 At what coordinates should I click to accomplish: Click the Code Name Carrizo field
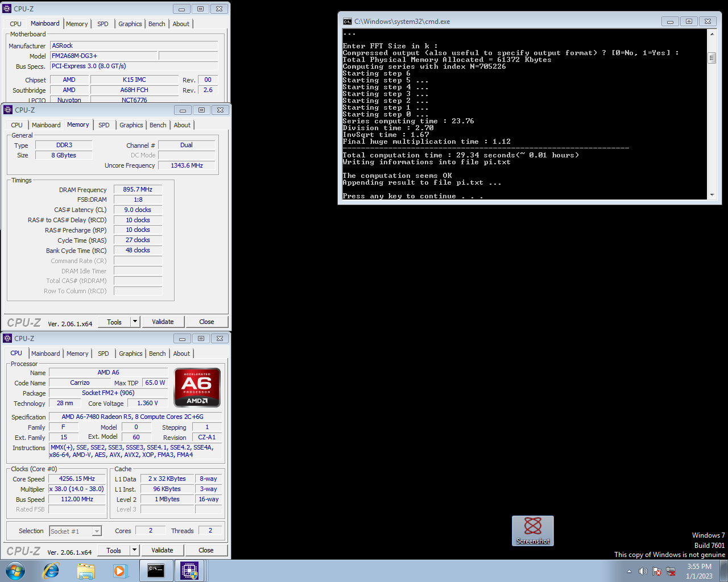(80, 383)
